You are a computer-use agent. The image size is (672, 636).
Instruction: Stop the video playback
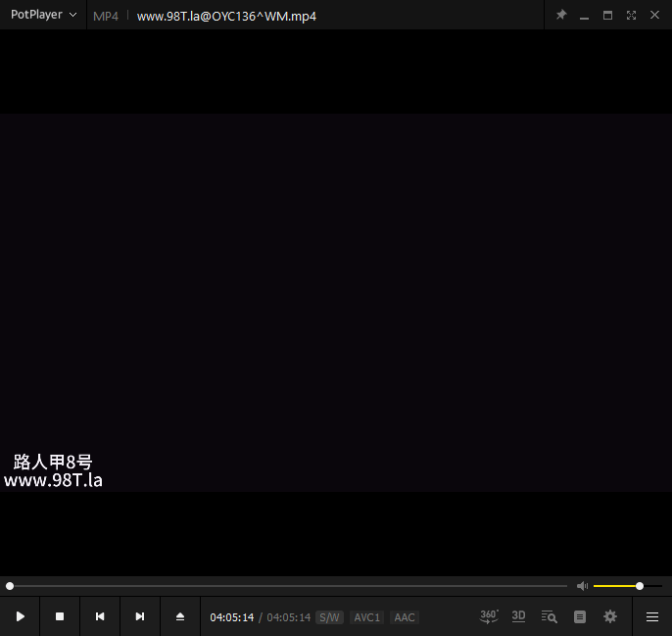click(60, 616)
